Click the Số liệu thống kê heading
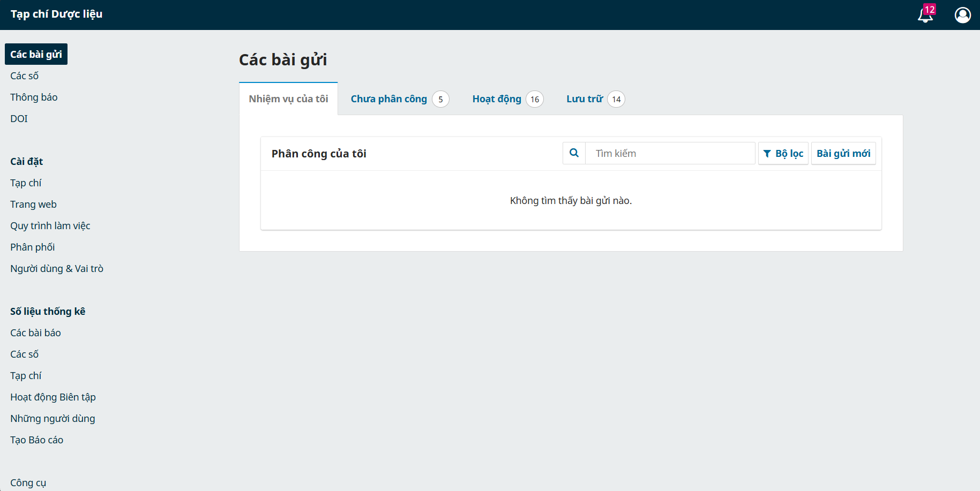The image size is (980, 491). [48, 311]
